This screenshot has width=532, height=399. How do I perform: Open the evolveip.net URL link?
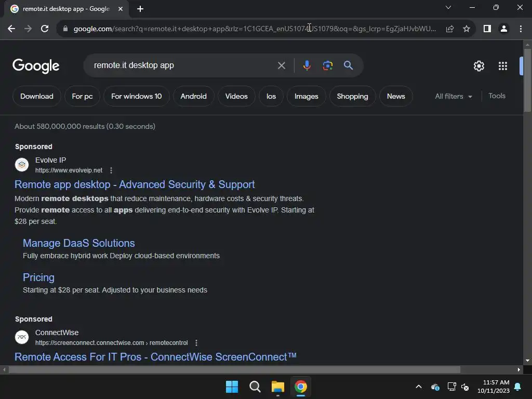pyautogui.click(x=69, y=170)
